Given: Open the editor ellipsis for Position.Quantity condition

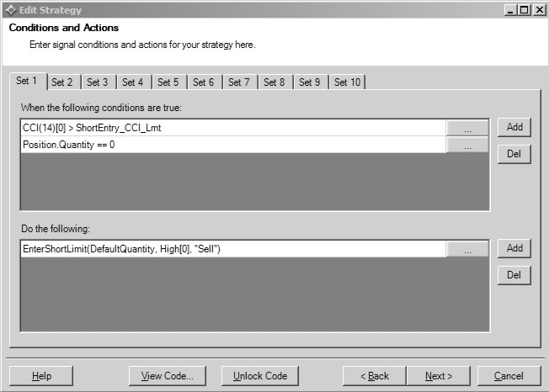Looking at the screenshot, I should [467, 145].
